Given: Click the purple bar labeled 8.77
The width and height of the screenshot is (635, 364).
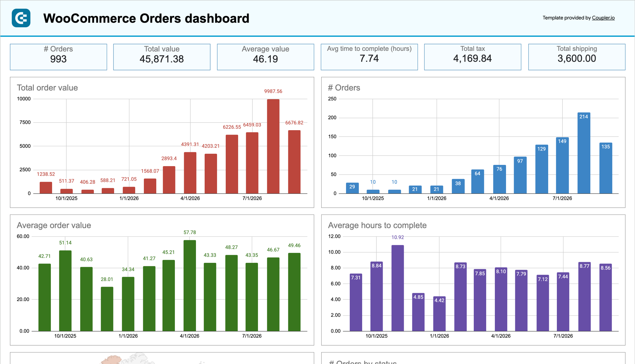Looking at the screenshot, I should coord(584,297).
